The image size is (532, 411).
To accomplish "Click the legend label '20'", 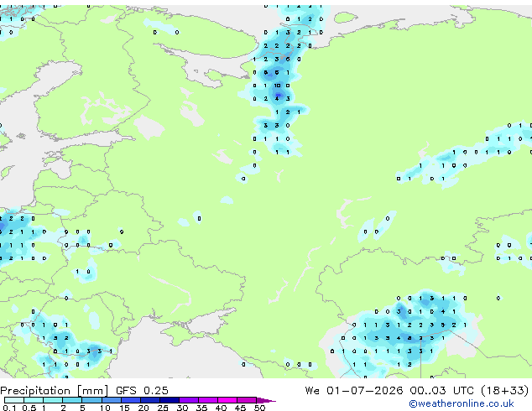I will [x=143, y=408].
